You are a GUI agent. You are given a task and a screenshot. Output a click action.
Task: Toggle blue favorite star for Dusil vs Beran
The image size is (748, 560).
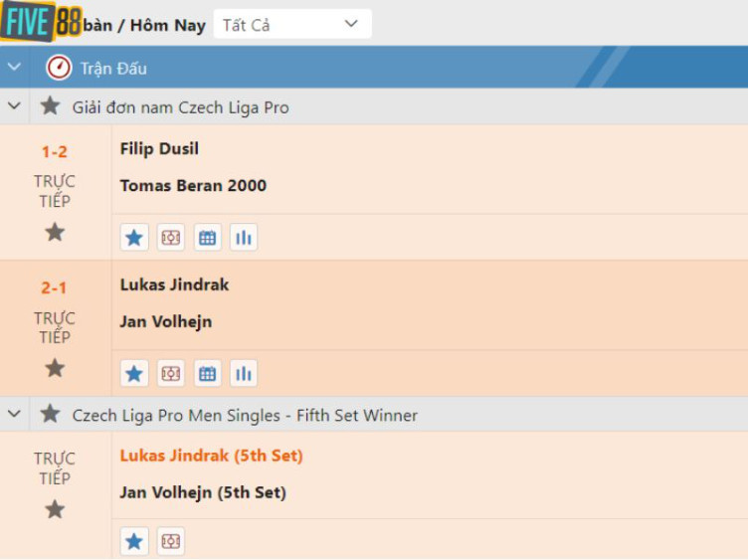[134, 238]
